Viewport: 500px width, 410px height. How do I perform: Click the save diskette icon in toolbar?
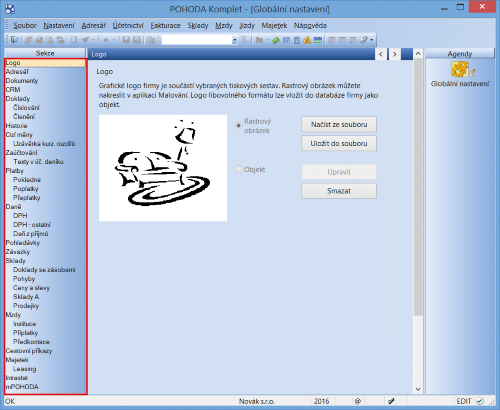[x=126, y=40]
